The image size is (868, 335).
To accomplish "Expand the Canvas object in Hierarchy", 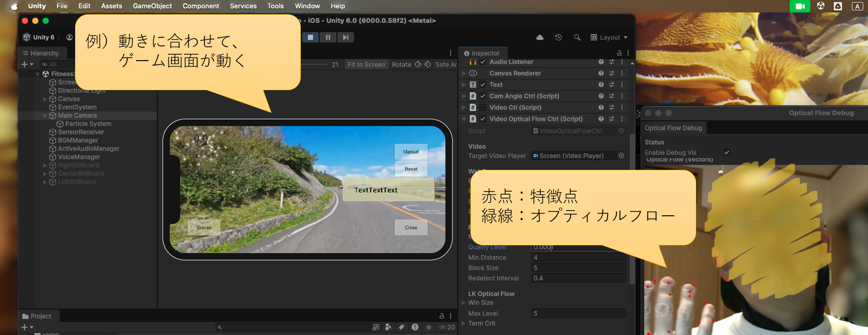I will click(x=45, y=99).
